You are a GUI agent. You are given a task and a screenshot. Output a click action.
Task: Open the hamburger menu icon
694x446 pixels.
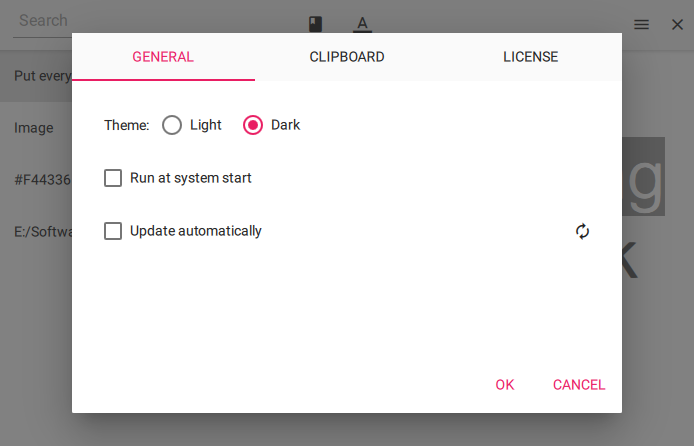(x=642, y=24)
